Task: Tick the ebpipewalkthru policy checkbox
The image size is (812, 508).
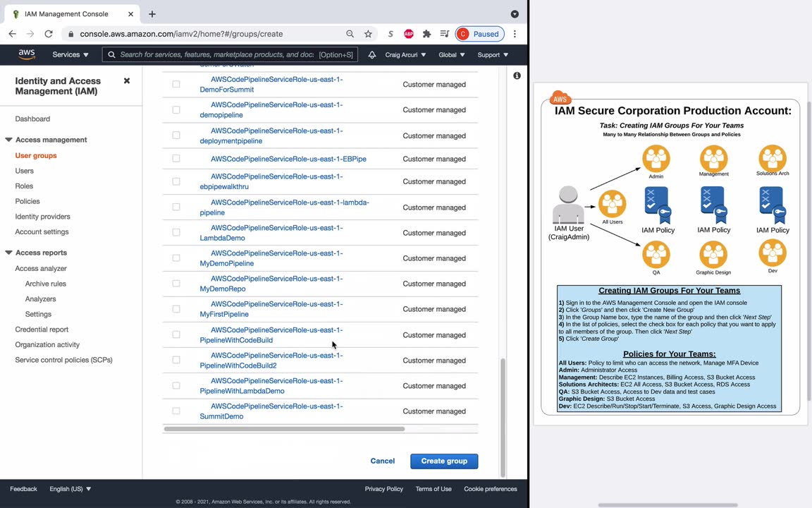Action: click(176, 181)
